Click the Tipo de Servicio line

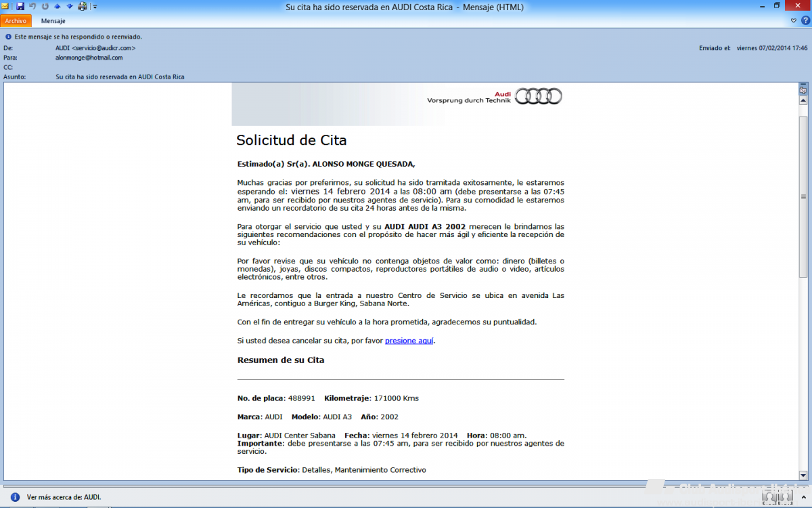coord(332,469)
